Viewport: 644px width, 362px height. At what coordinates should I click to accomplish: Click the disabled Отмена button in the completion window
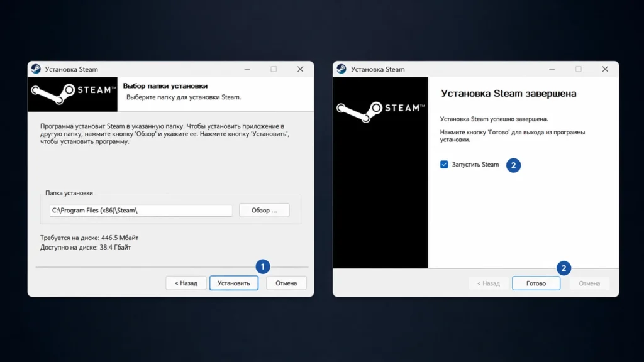(589, 283)
